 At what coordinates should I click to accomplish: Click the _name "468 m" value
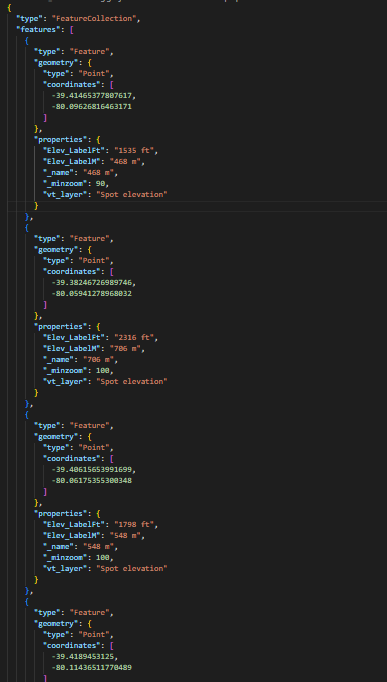(x=100, y=172)
